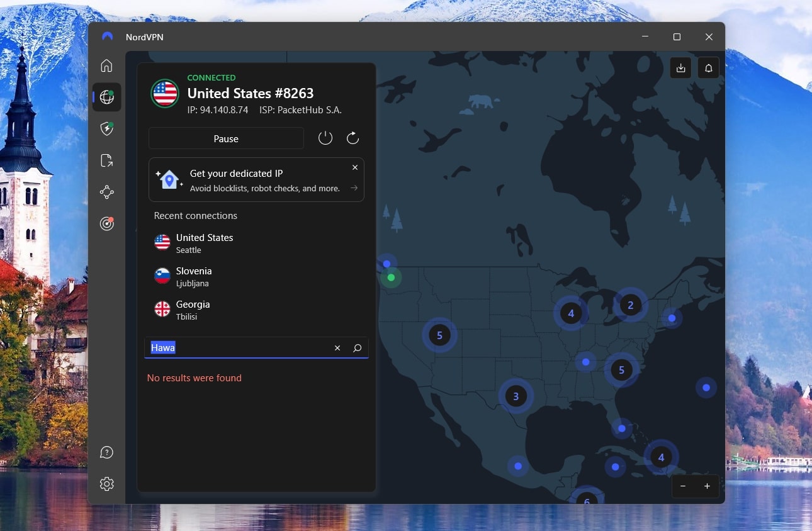This screenshot has width=812, height=531.
Task: Open NordVPN settings gear
Action: coord(106,483)
